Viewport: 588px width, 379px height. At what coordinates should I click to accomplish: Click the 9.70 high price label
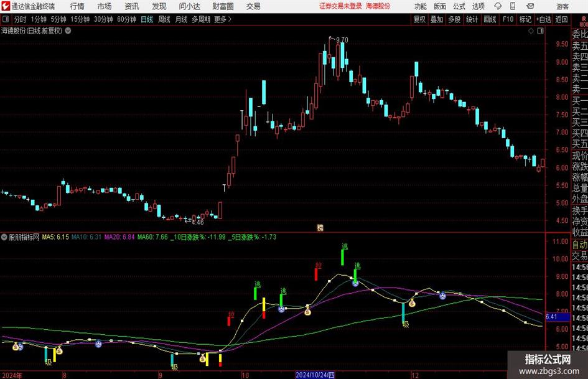point(342,40)
